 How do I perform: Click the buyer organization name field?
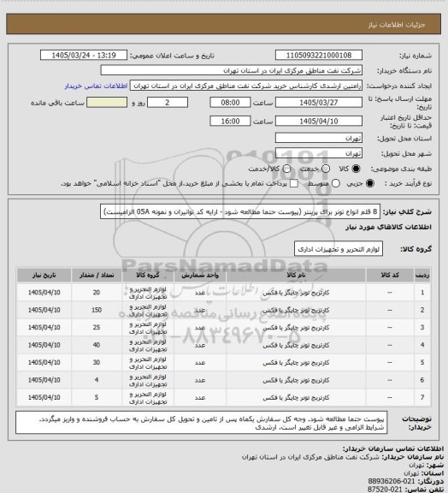pos(231,70)
